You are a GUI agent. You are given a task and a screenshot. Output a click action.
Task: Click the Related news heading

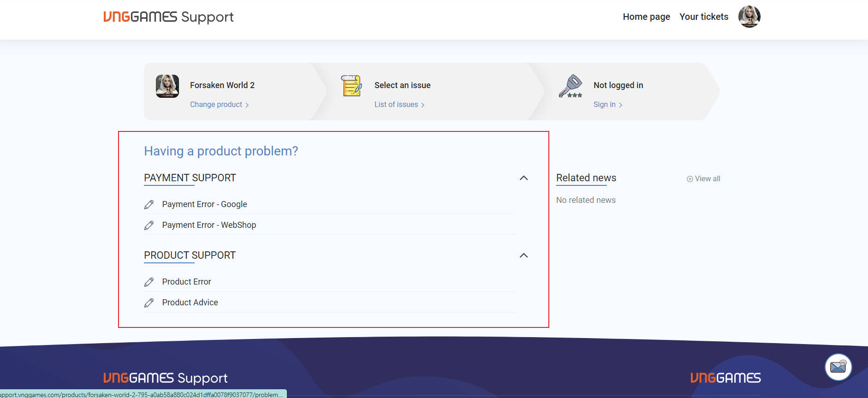click(x=586, y=178)
